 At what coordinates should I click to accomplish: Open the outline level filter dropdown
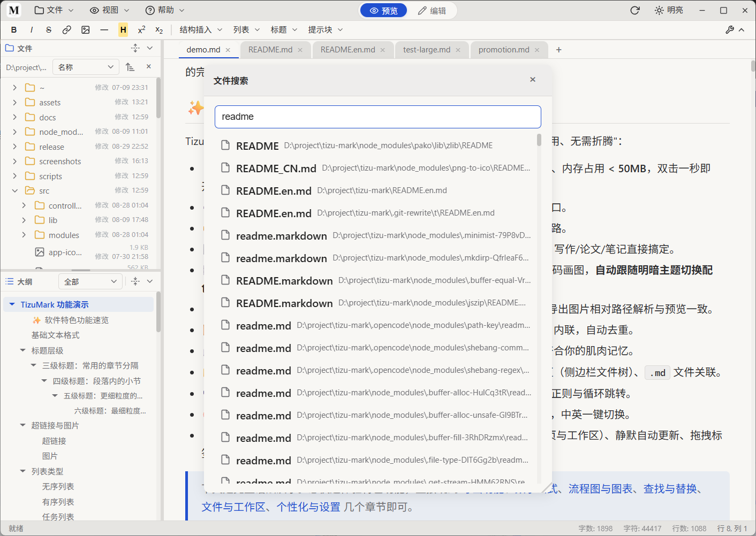[x=90, y=281]
